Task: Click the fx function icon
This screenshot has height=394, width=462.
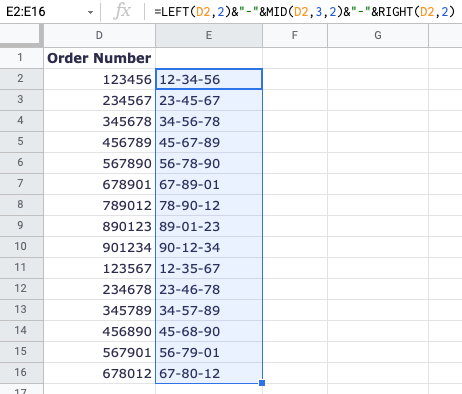Action: click(122, 12)
